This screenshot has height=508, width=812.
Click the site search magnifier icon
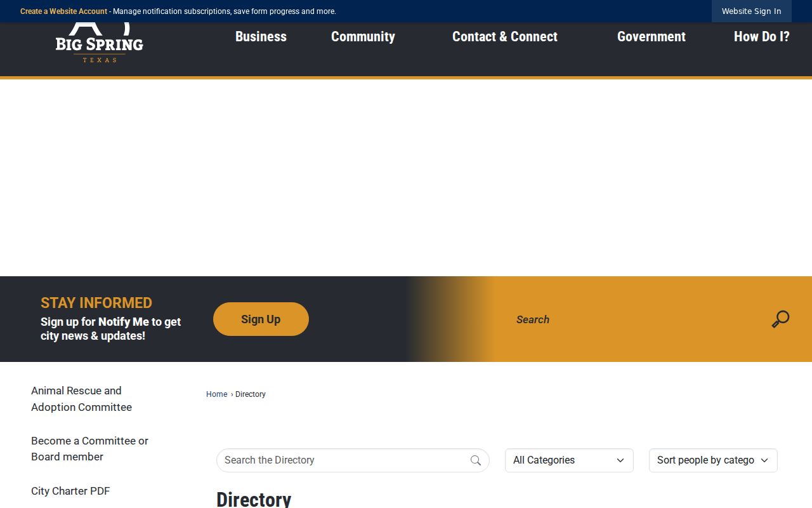780,319
